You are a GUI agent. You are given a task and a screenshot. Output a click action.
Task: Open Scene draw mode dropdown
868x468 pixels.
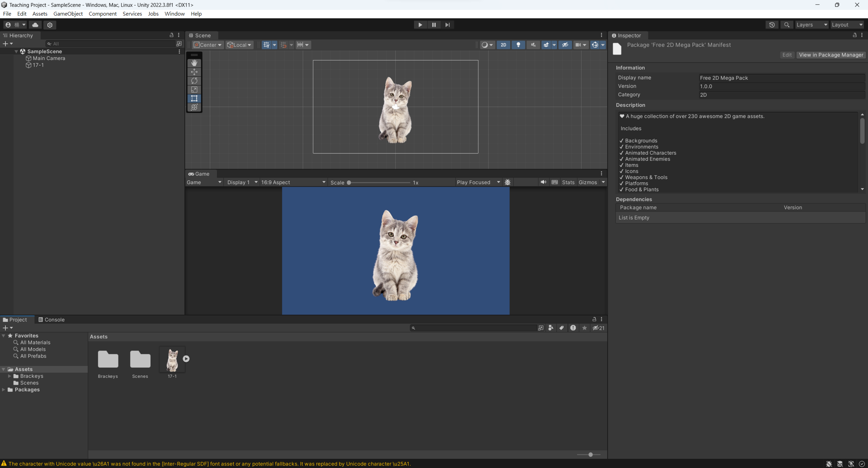coord(487,45)
